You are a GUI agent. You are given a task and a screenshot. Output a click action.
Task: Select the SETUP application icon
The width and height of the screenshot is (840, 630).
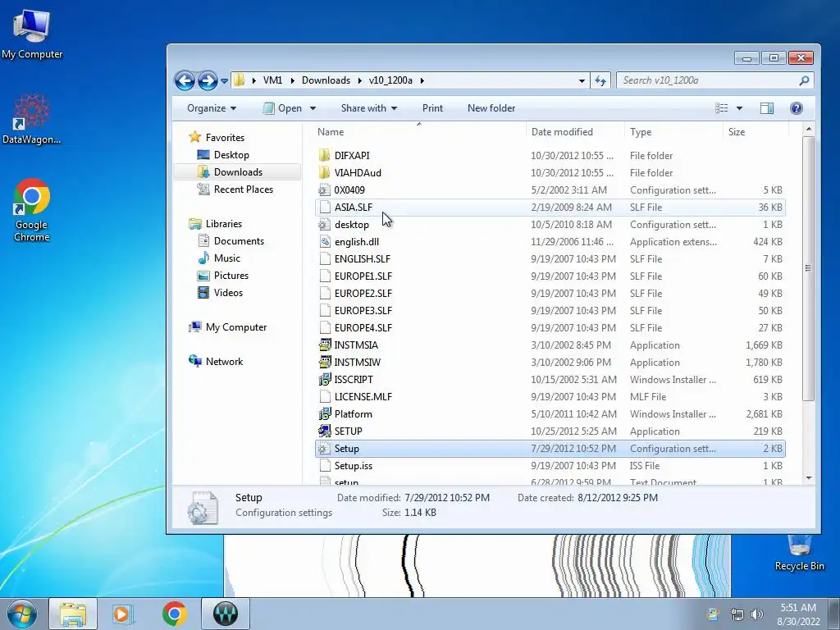click(324, 431)
